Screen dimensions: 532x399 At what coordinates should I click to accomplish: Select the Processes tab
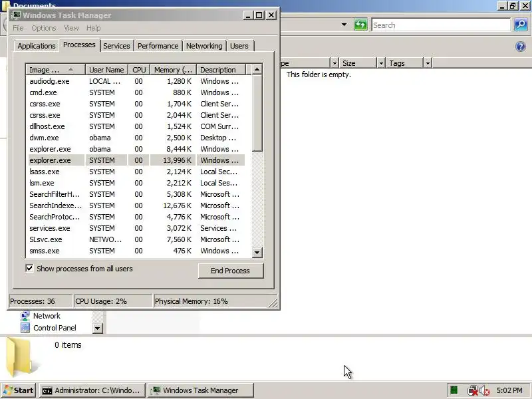(x=79, y=45)
